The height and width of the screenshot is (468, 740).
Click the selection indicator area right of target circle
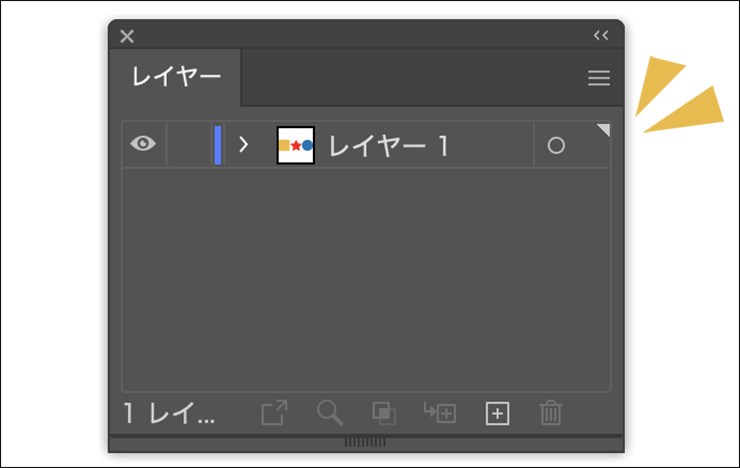(x=592, y=146)
